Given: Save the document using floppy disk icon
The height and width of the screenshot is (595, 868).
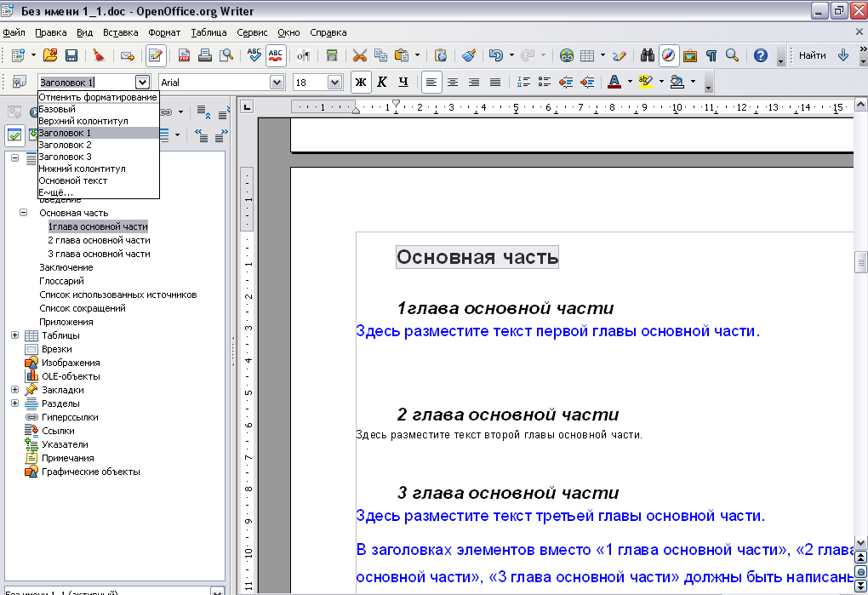Looking at the screenshot, I should (x=71, y=55).
